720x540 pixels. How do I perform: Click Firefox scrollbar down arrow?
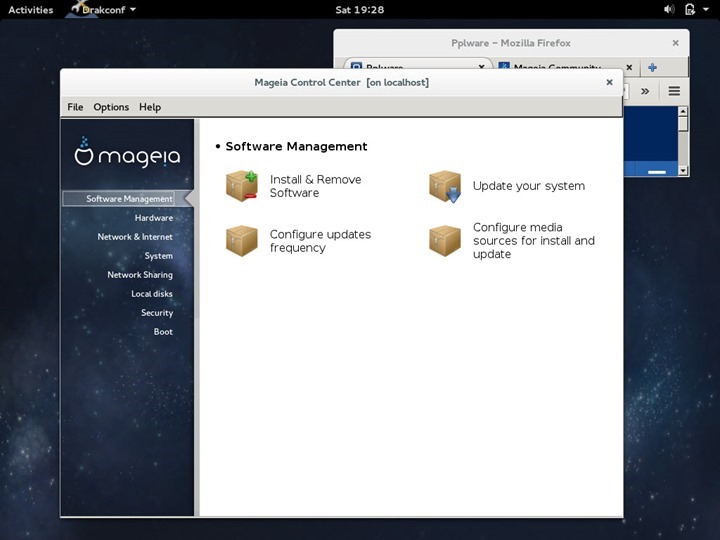pos(683,171)
